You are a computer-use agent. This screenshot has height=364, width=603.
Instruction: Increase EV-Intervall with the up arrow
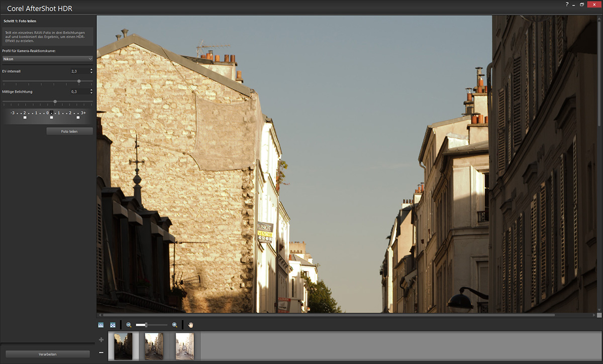[91, 70]
